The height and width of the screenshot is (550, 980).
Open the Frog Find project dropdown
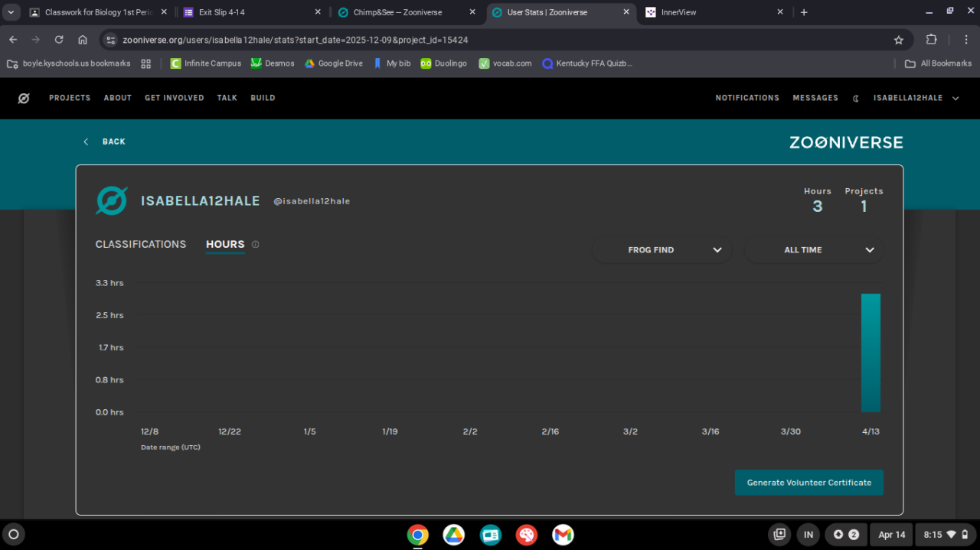click(662, 250)
